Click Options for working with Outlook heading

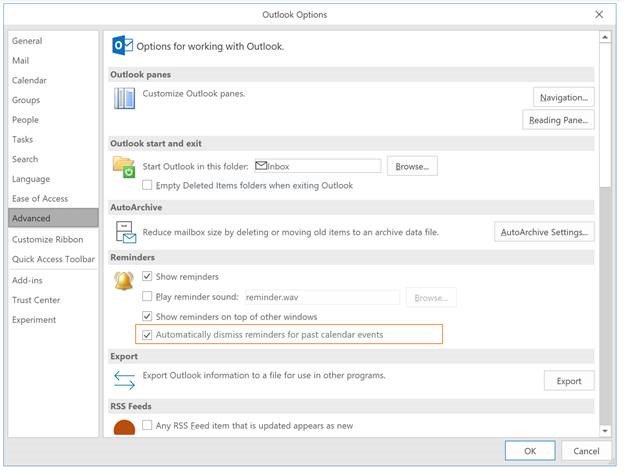tap(210, 47)
